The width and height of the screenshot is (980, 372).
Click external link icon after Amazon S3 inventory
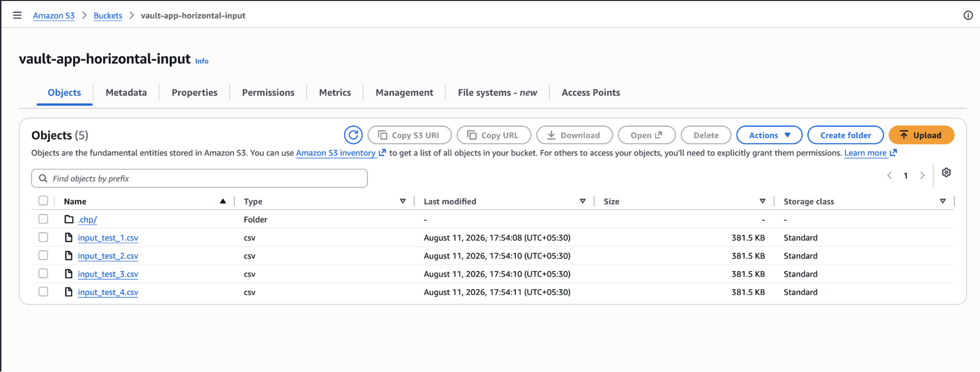tap(382, 153)
